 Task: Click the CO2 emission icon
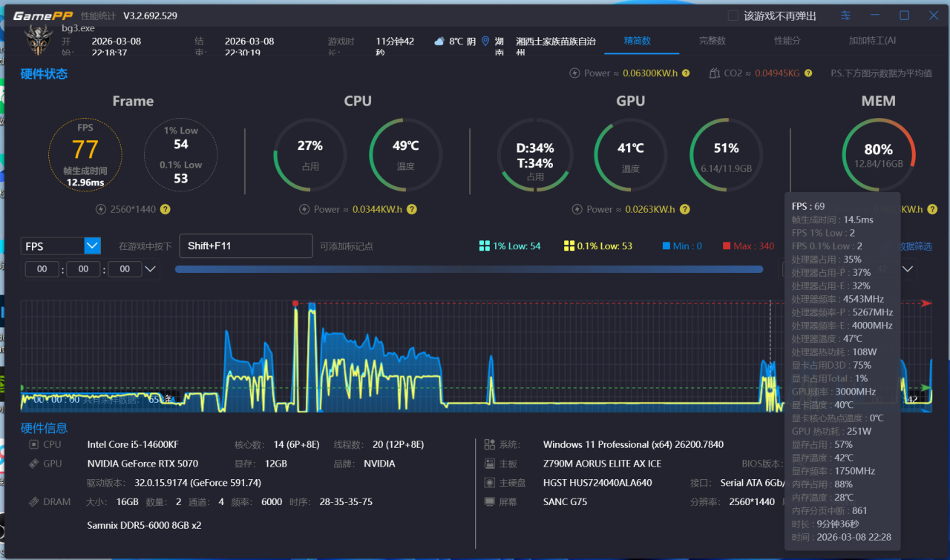pyautogui.click(x=714, y=73)
